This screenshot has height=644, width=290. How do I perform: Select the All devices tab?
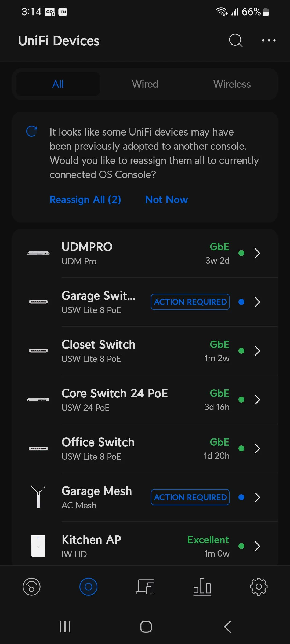coord(58,84)
